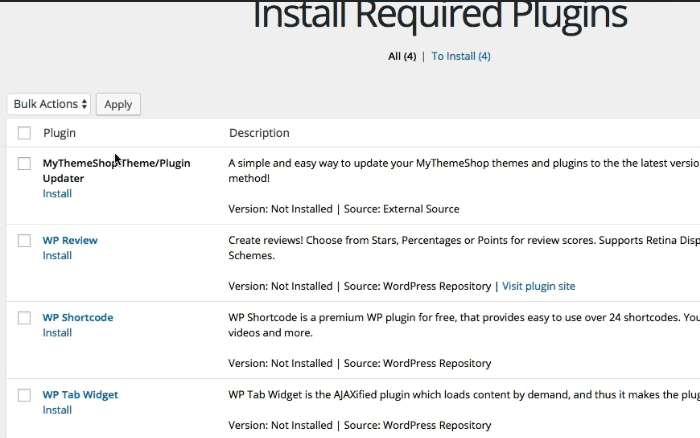This screenshot has height=438, width=700.
Task: Click the MyThemeShop Theme/Plugin Updater title
Action: (117, 171)
